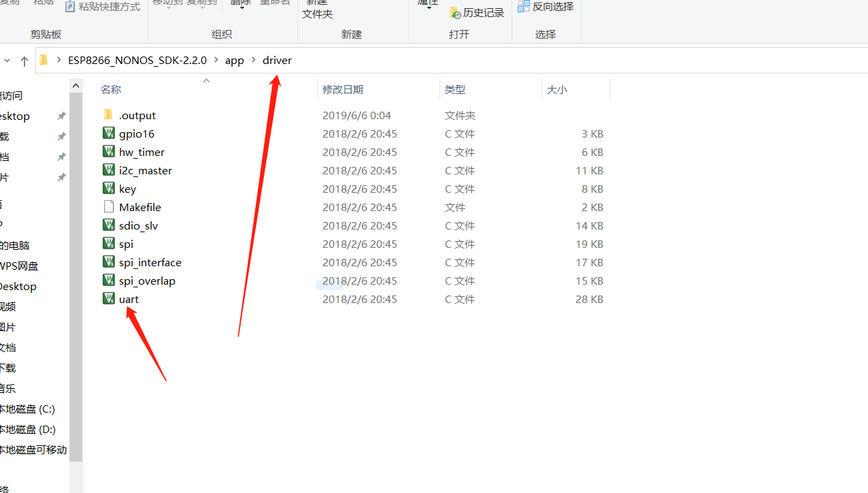Expand chevron between app and driver

point(254,61)
